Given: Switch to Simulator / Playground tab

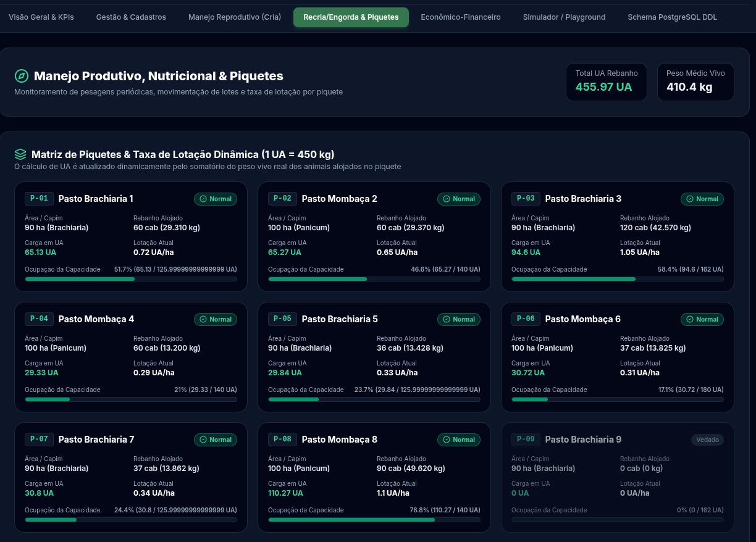Looking at the screenshot, I should click(564, 17).
